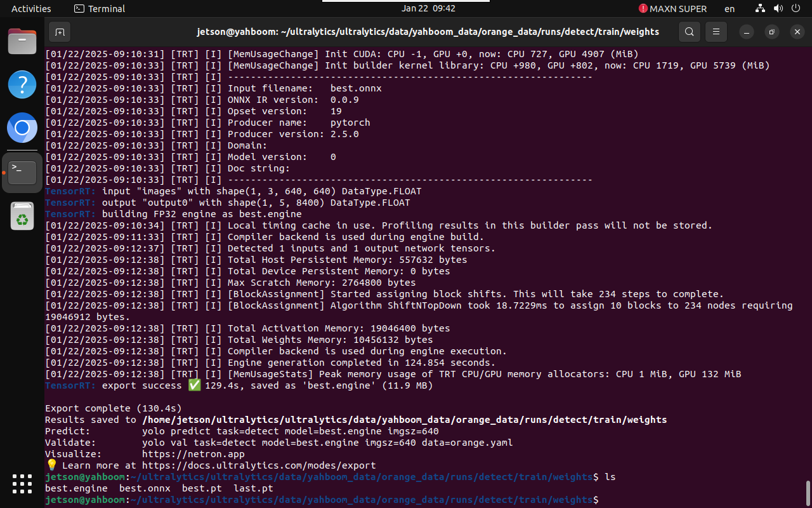The width and height of the screenshot is (812, 508).
Task: Open the volume icon in top bar
Action: [778, 9]
